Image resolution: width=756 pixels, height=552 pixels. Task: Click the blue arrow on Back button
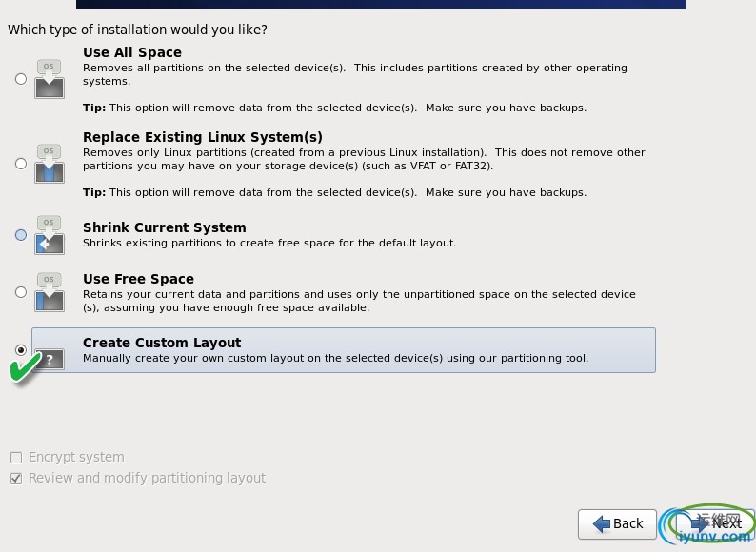[601, 523]
